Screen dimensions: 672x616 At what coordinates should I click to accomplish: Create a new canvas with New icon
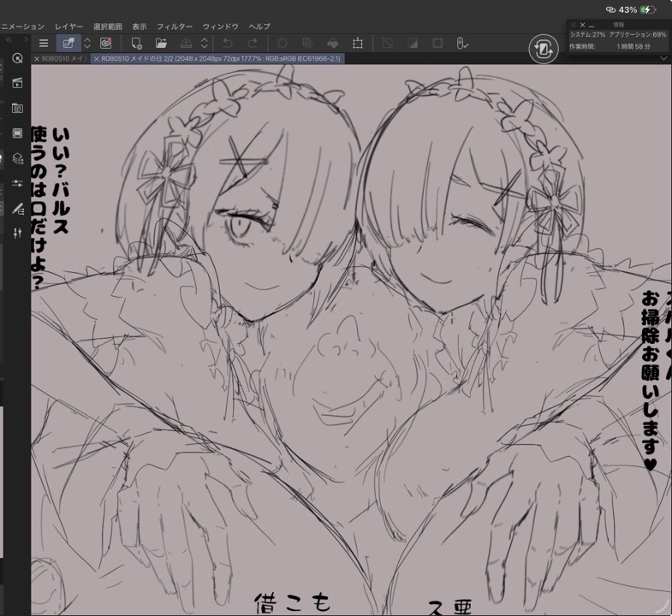(136, 43)
